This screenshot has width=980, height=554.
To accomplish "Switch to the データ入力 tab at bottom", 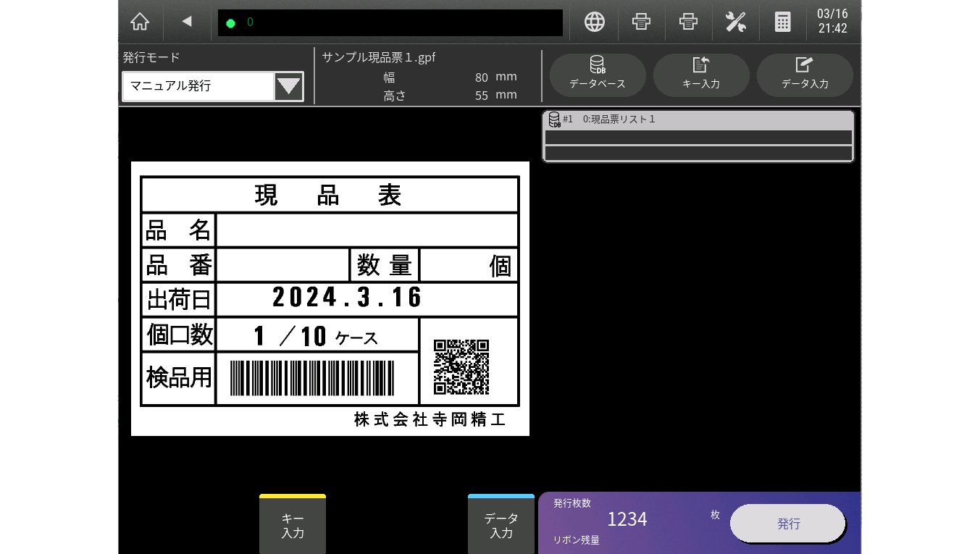I will [501, 524].
